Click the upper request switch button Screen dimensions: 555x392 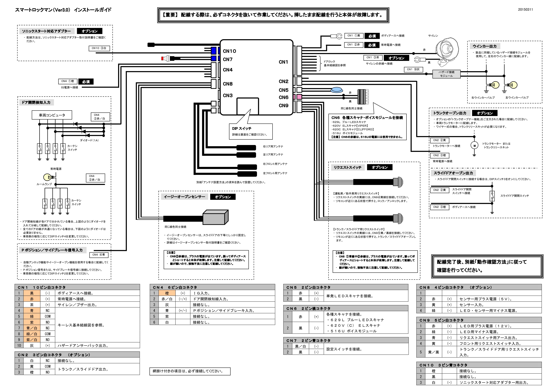tap(398, 182)
